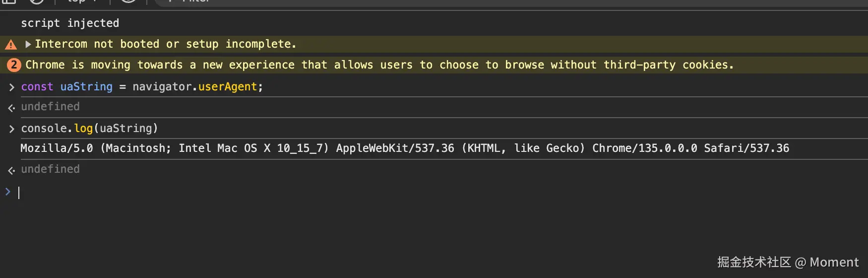Click the return arrow beside last undefined
Screen dimensions: 868x278
11,170
